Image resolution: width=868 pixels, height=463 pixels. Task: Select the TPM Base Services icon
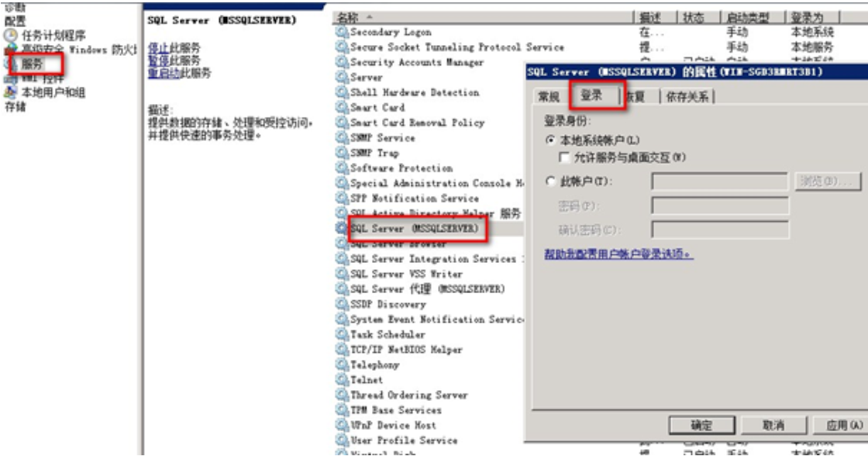(342, 409)
